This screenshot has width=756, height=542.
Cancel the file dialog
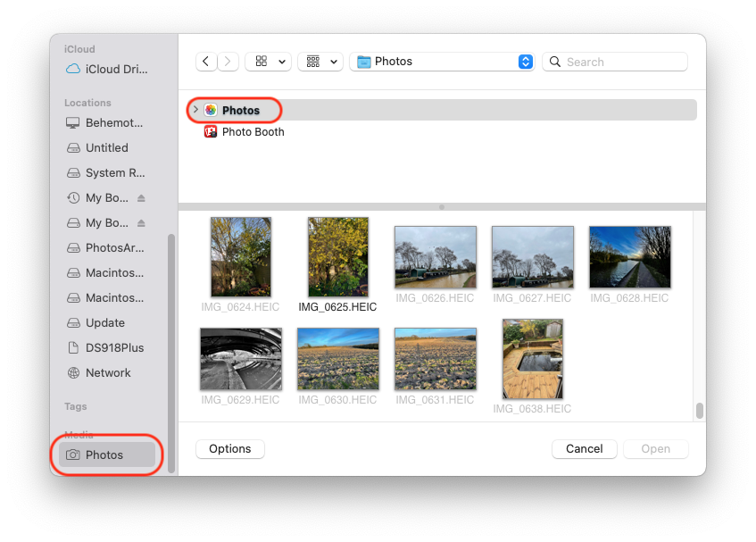(585, 449)
